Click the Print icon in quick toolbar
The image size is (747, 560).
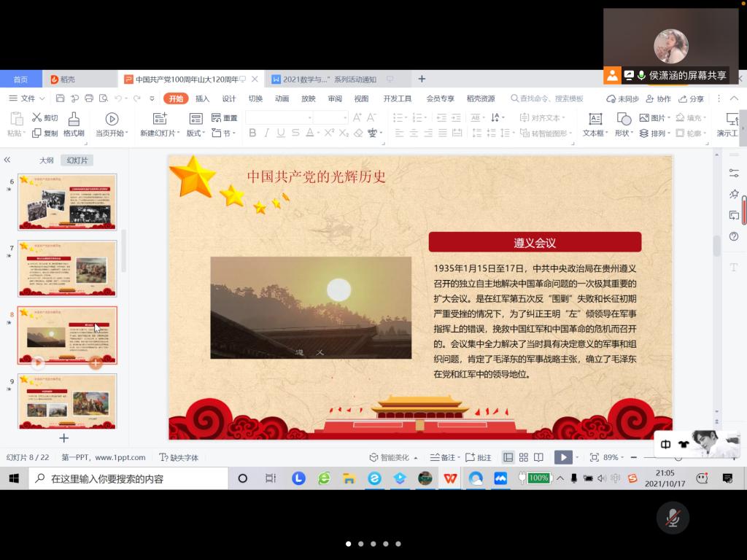tap(89, 98)
